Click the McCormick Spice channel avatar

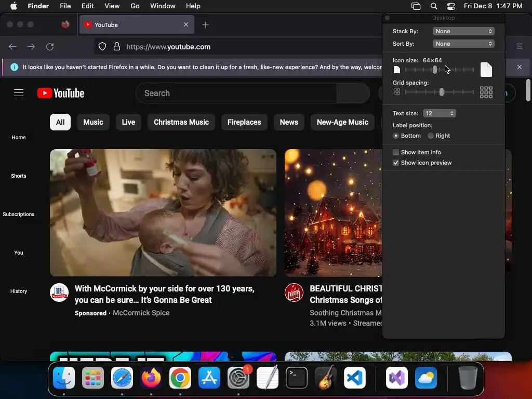[x=59, y=292]
